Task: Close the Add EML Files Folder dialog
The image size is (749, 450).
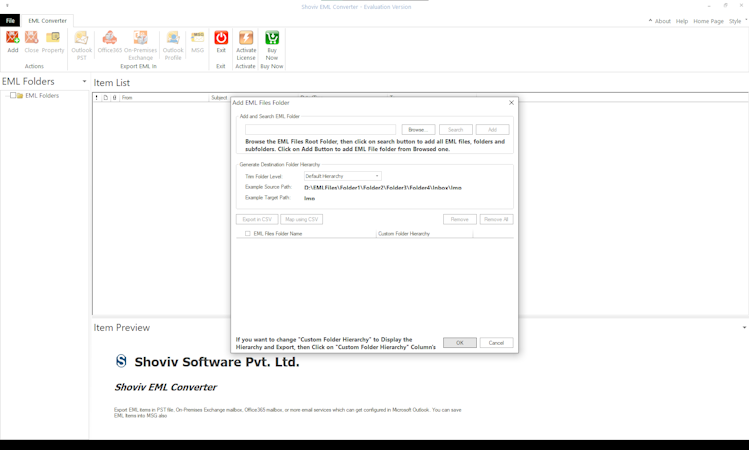Action: click(x=511, y=103)
